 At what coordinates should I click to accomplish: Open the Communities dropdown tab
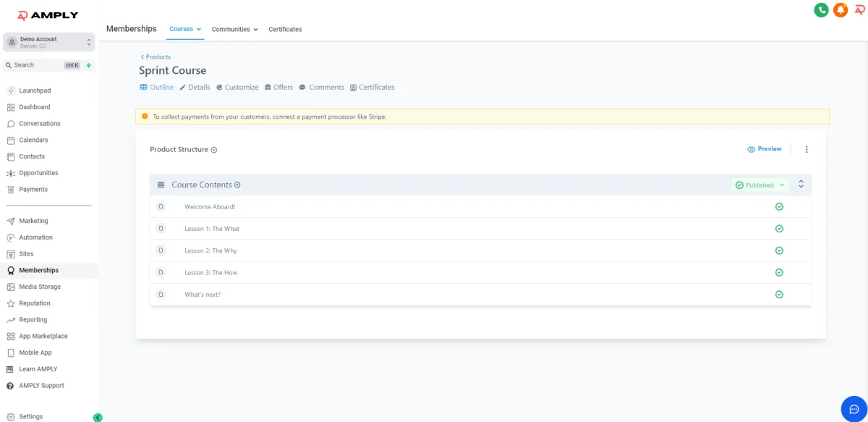point(235,29)
